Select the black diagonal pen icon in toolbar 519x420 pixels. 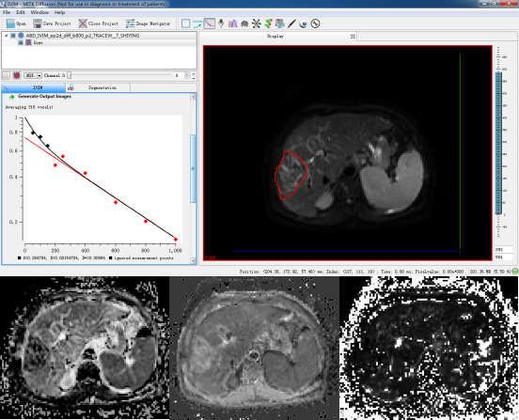point(291,23)
